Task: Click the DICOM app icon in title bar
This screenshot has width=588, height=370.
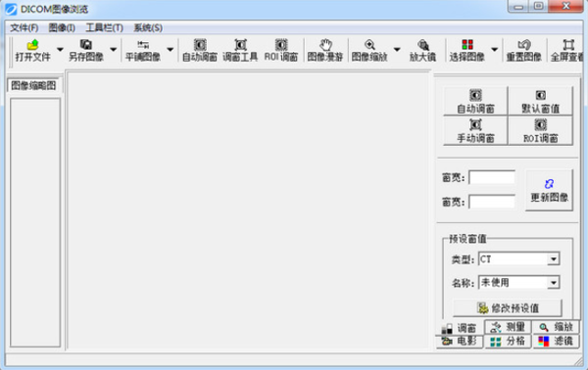Action: [11, 9]
